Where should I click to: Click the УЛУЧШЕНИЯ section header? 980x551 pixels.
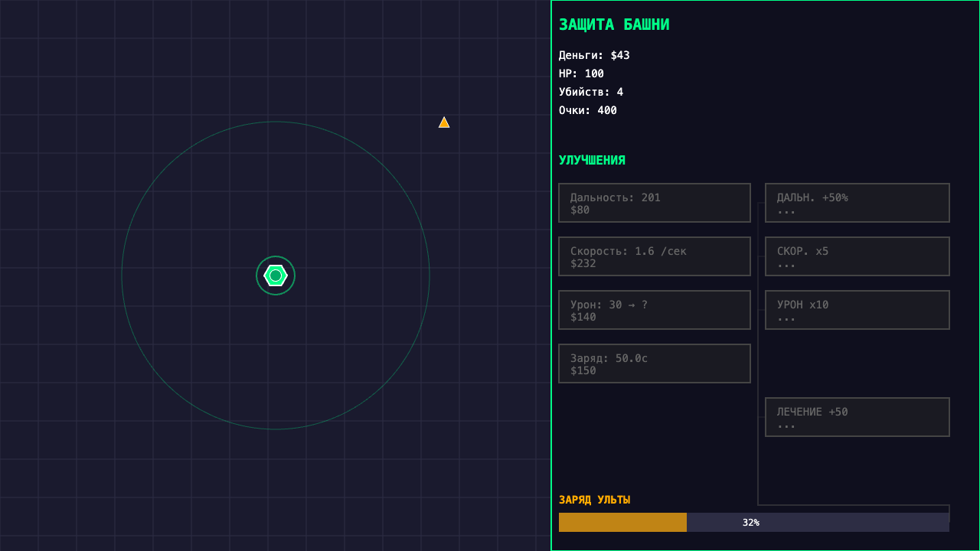[592, 160]
